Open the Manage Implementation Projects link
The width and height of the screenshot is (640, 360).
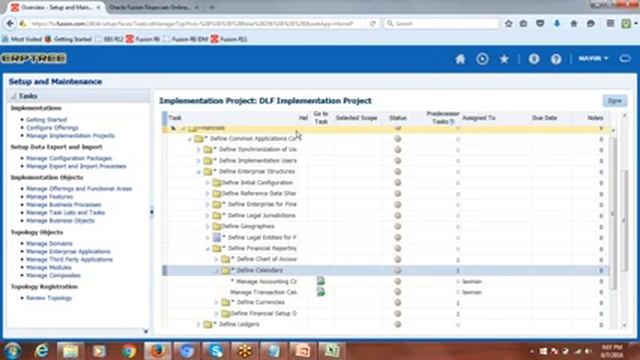pos(71,136)
